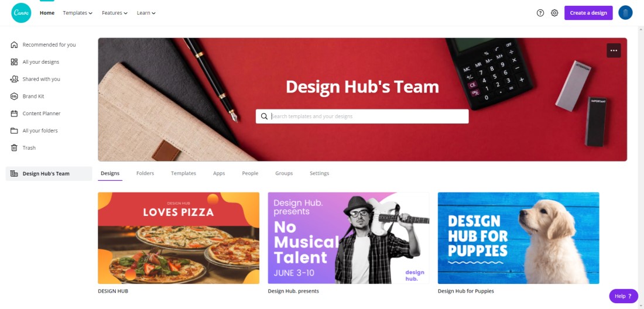Select the Brand Kit sidebar icon
The height and width of the screenshot is (309, 644).
coord(14,97)
